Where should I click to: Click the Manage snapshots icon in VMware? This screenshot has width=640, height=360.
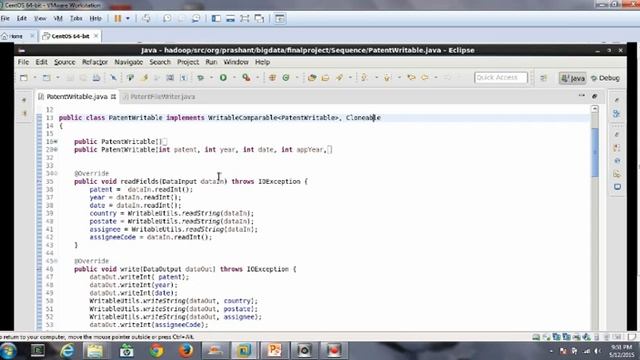click(196, 18)
